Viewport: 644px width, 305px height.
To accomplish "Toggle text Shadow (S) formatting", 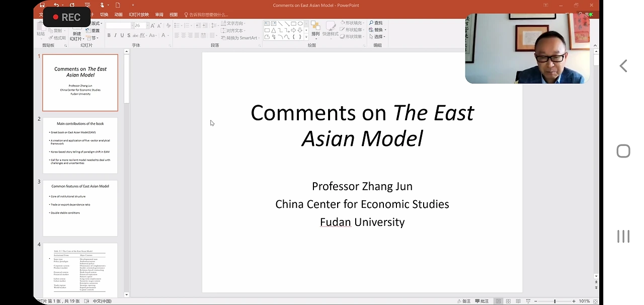I will pyautogui.click(x=129, y=35).
